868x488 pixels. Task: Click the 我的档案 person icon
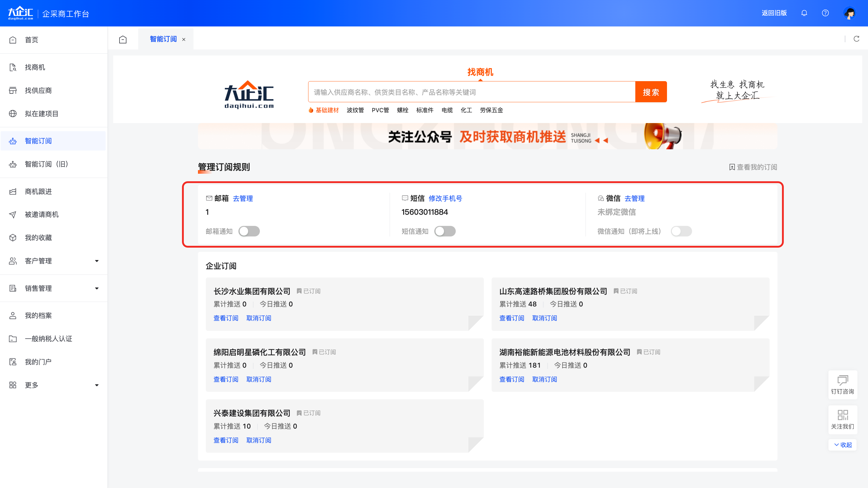click(13, 315)
